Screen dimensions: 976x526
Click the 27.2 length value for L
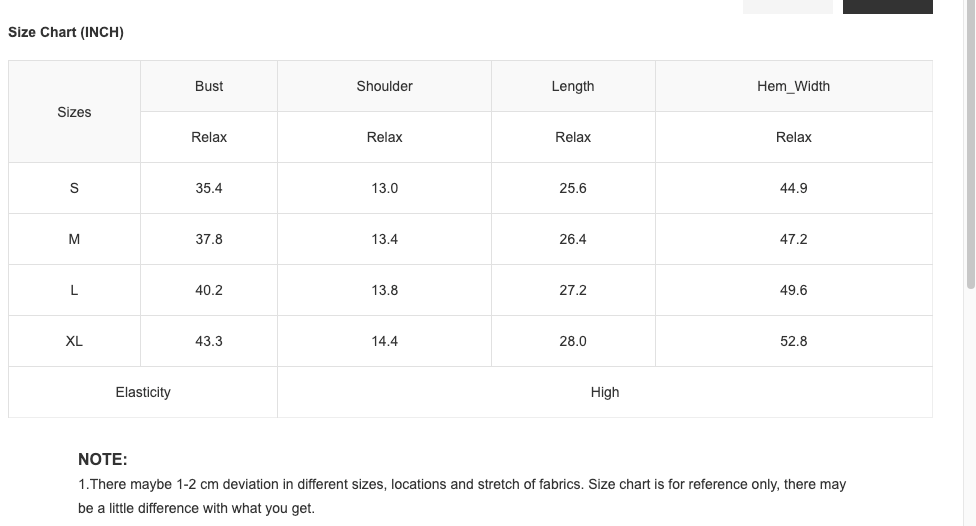[x=573, y=290]
